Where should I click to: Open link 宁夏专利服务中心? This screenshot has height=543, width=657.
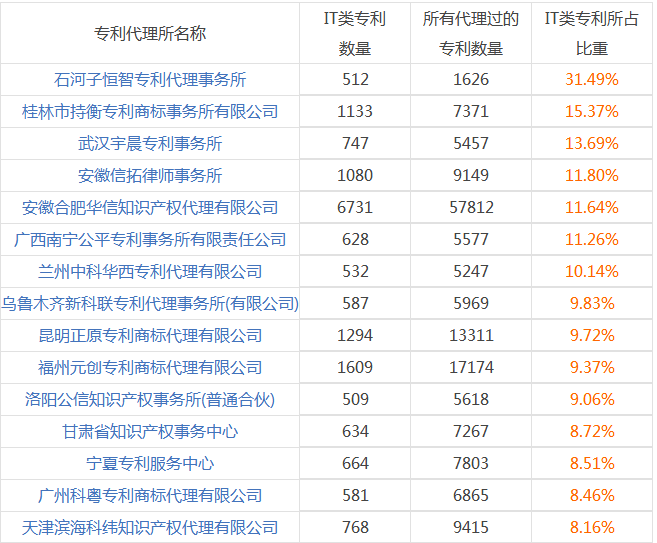[150, 463]
